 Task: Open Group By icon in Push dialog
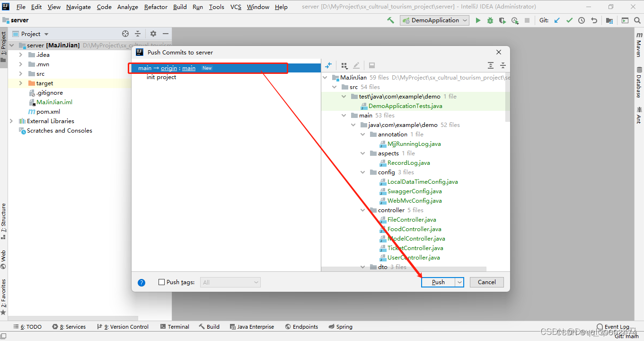pyautogui.click(x=344, y=65)
